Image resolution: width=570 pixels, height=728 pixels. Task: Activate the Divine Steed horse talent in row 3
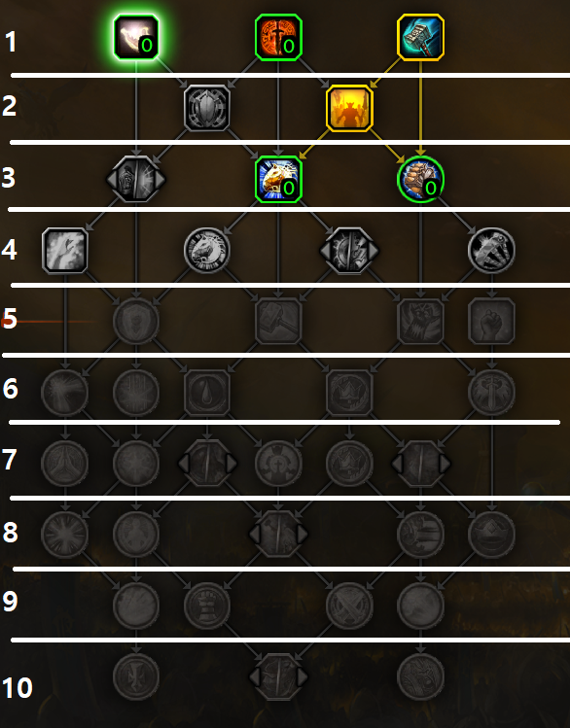coord(278,179)
